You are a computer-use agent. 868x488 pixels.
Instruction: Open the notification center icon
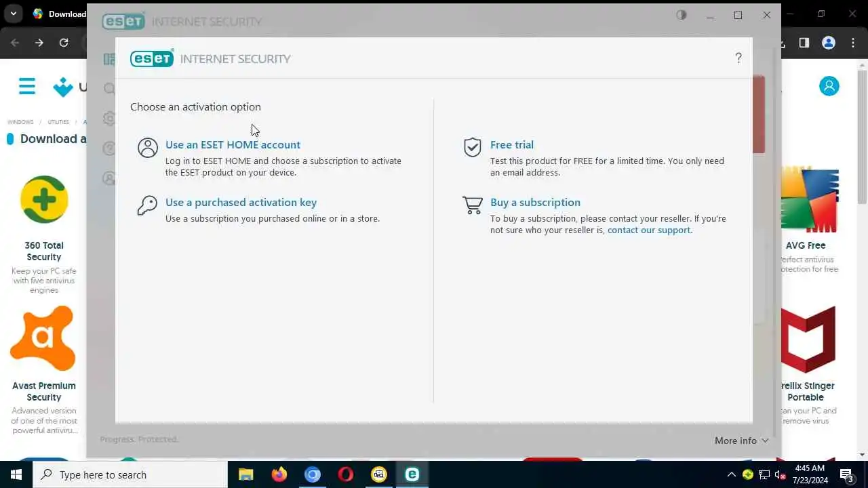point(846,474)
